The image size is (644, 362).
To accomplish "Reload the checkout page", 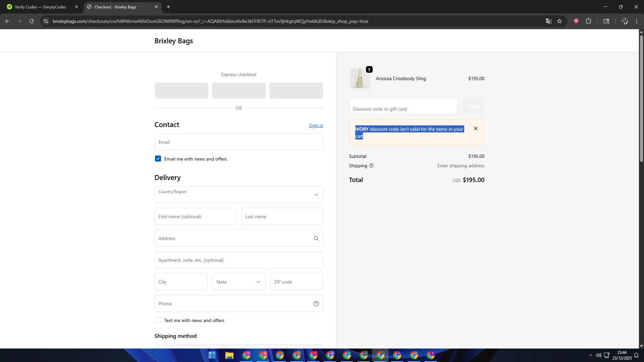I will point(31,21).
